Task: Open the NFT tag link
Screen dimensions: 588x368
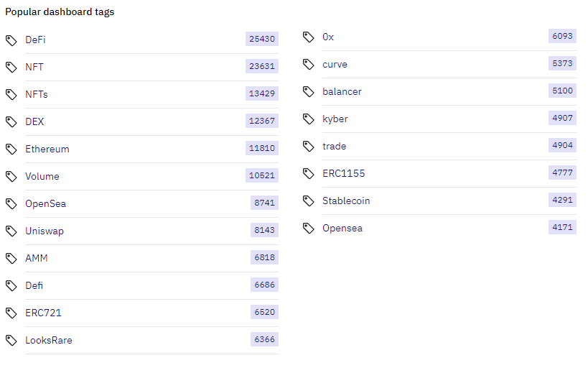Action: [34, 67]
